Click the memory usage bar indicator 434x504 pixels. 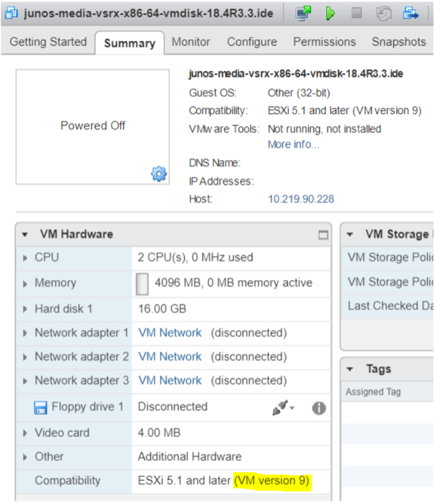coord(142,284)
